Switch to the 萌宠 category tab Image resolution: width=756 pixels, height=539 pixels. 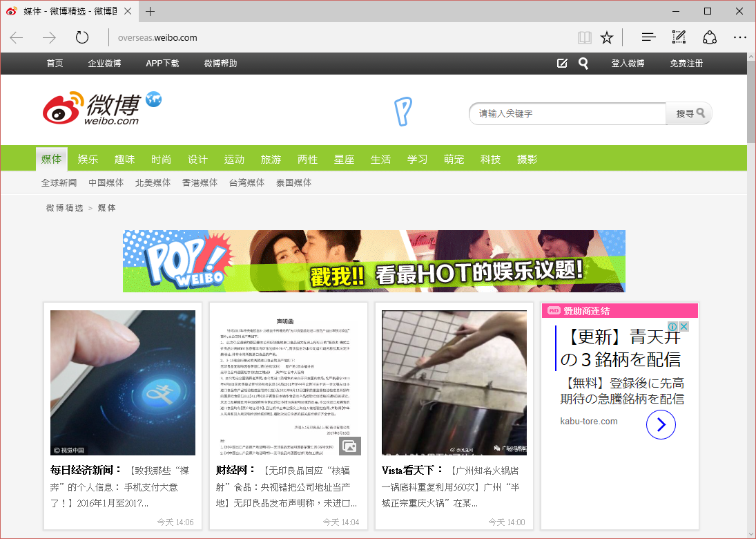tap(454, 159)
